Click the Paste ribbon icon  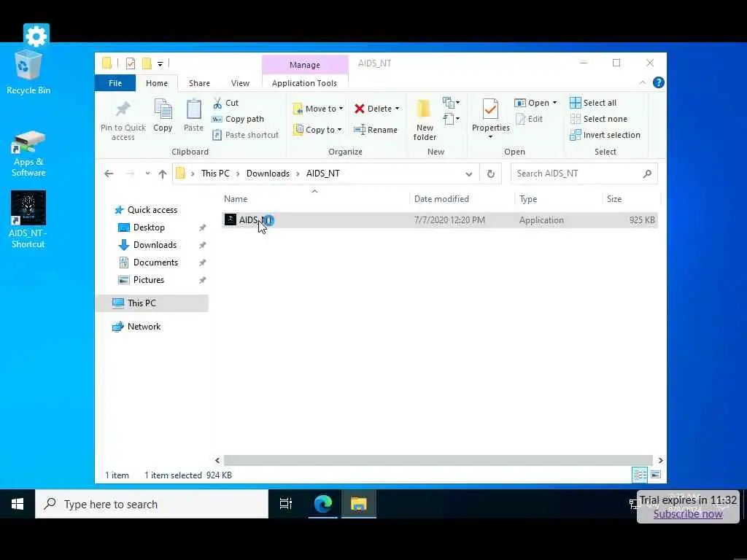(193, 109)
